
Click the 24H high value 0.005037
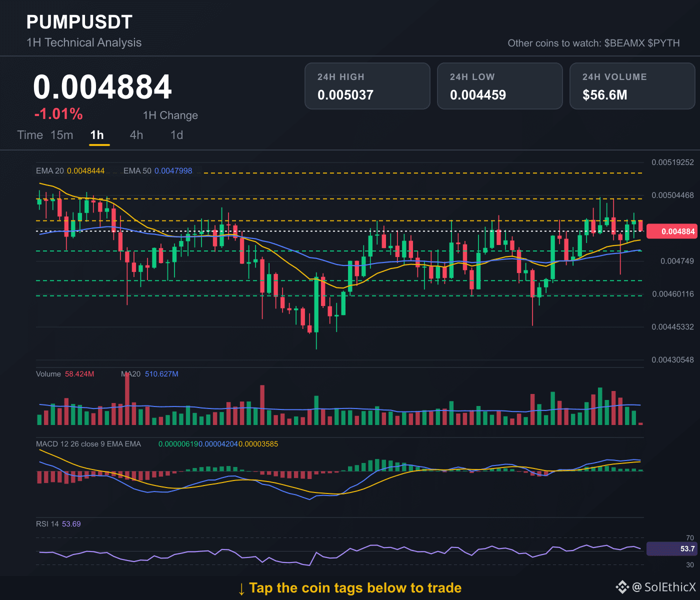(x=345, y=95)
